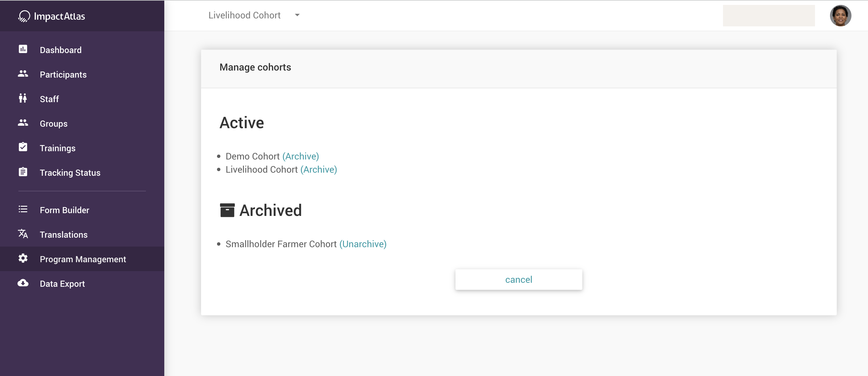This screenshot has width=868, height=376.
Task: Click the Participants people icon
Action: coord(23,74)
